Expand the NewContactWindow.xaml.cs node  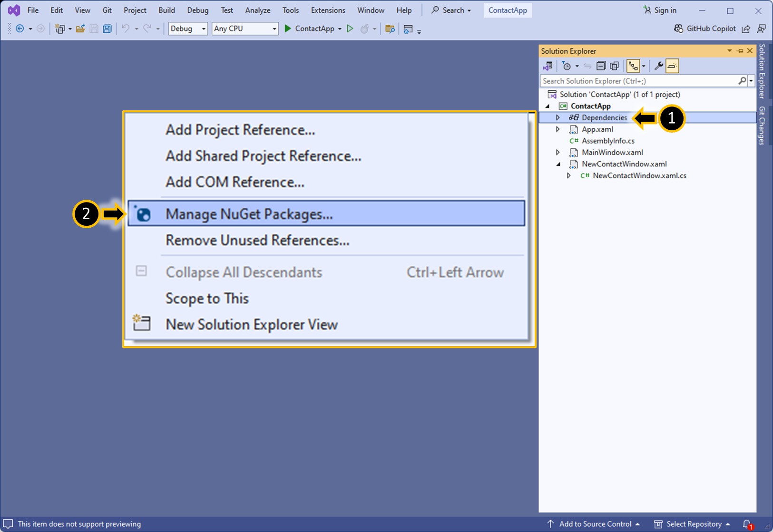coord(569,176)
